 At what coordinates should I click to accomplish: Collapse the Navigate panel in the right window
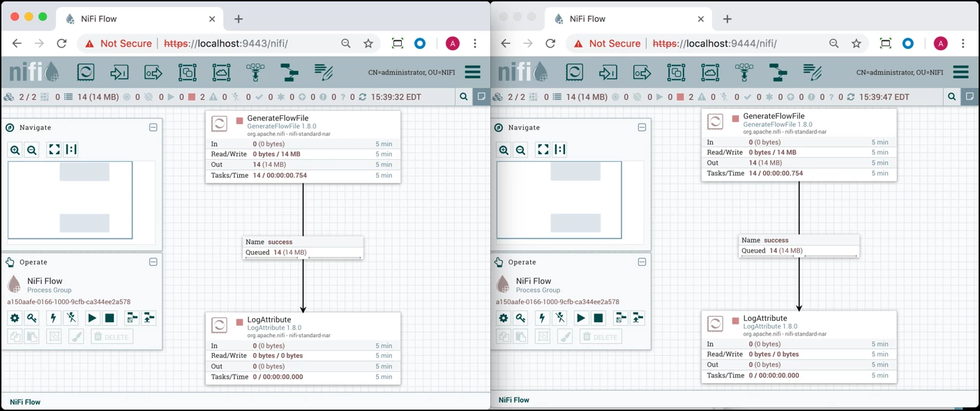[642, 128]
